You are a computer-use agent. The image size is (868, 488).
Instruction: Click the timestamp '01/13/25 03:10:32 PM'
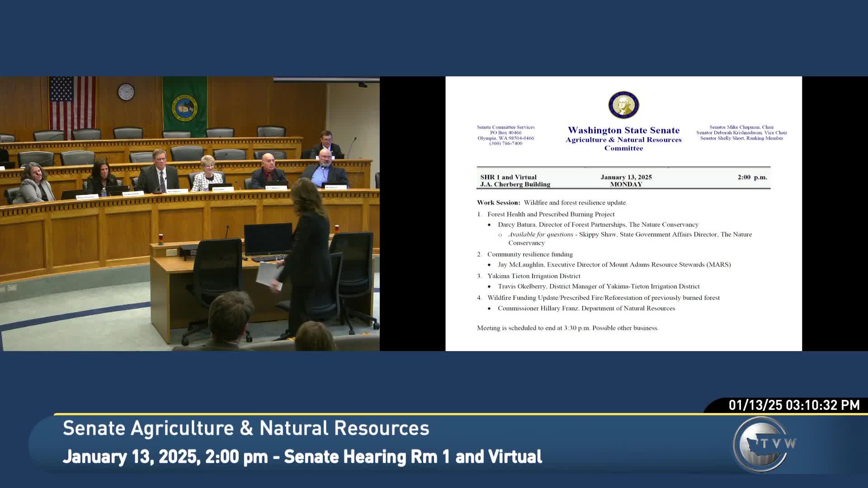[793, 405]
